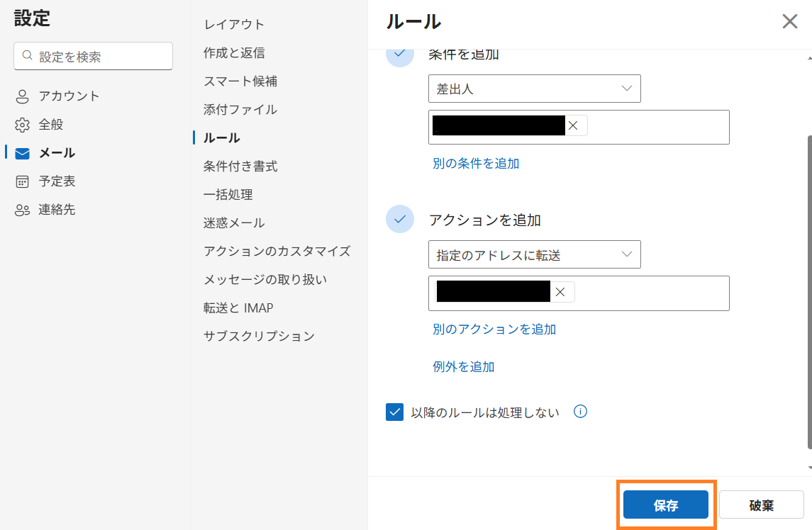Select 転送と IMAP menu item
The width and height of the screenshot is (812, 530).
click(238, 308)
